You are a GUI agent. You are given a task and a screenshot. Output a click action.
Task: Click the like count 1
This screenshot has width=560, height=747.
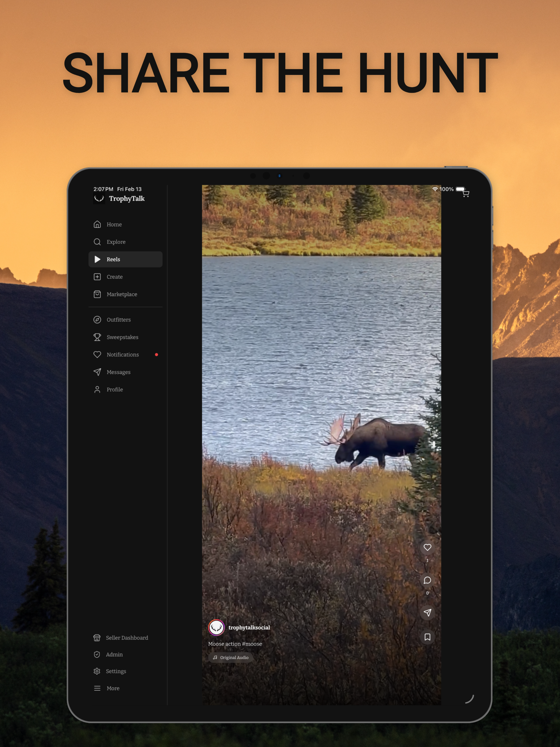pos(427,560)
